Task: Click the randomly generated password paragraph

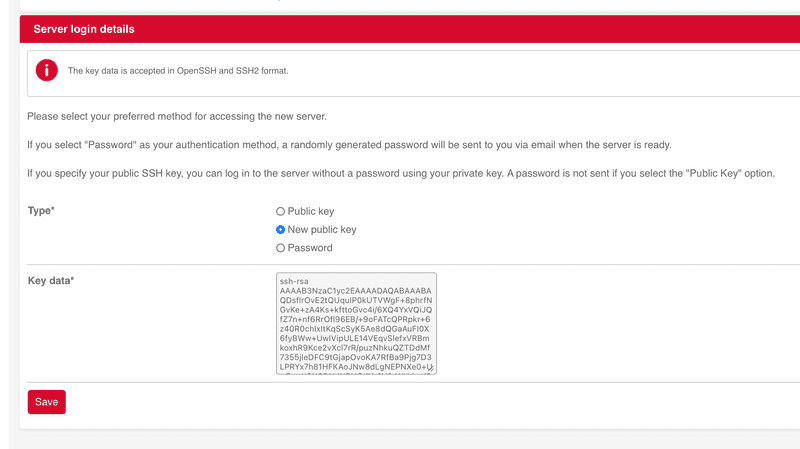Action: coord(349,145)
